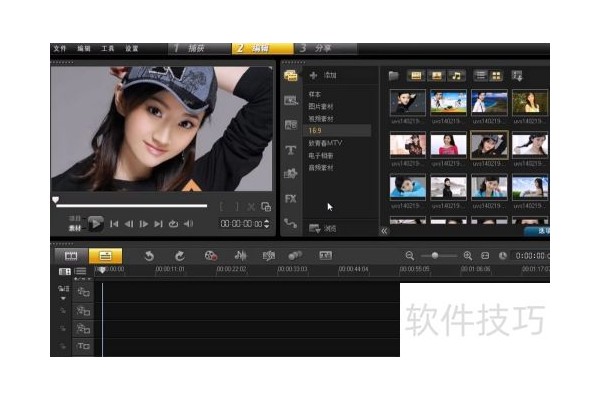Toggle show videos filter in library
Viewport: 600px width, 400px height.
tap(416, 75)
